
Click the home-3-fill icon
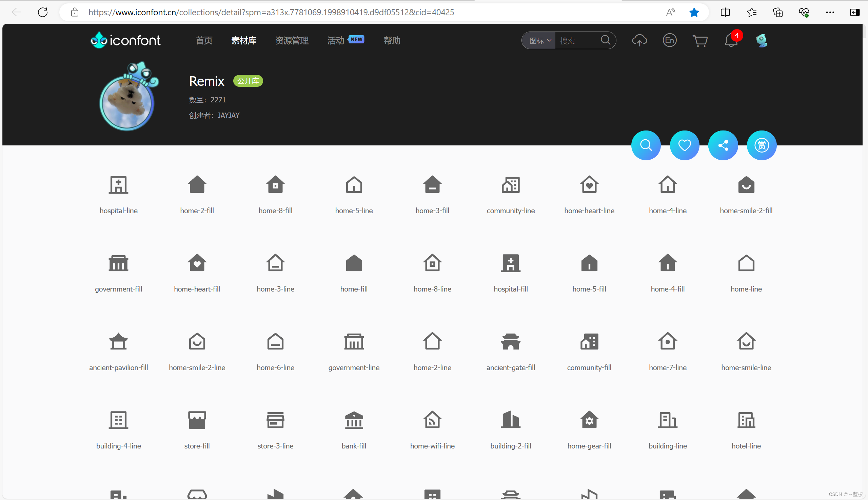tap(432, 185)
